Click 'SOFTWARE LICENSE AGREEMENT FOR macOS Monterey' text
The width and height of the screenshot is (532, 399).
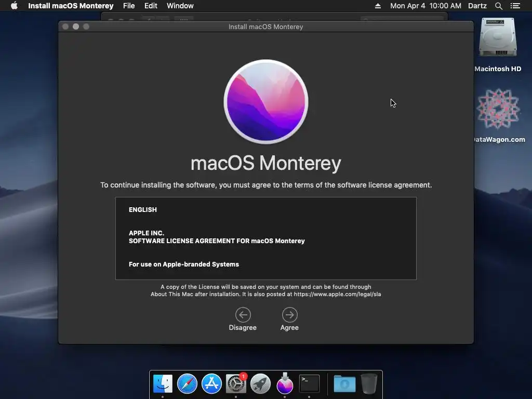click(x=217, y=241)
